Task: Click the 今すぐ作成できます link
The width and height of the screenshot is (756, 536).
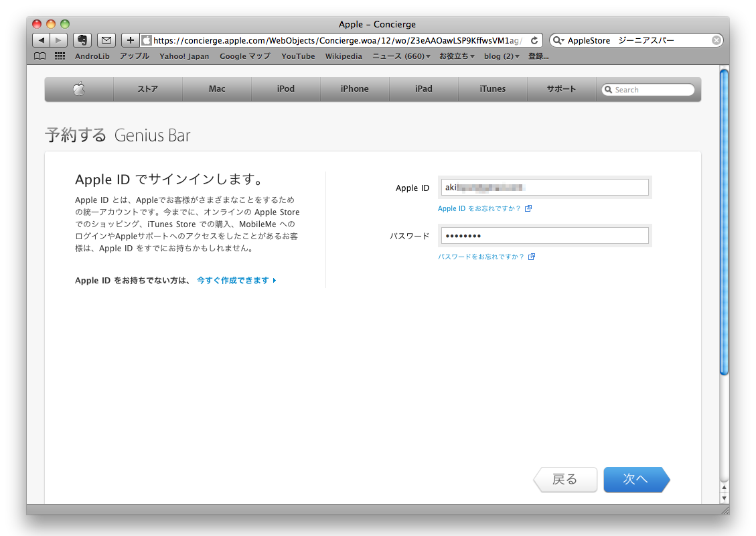Action: [x=233, y=280]
